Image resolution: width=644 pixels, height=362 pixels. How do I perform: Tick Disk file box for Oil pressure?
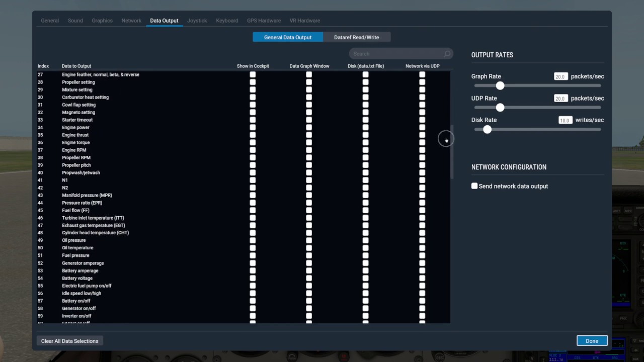365,240
